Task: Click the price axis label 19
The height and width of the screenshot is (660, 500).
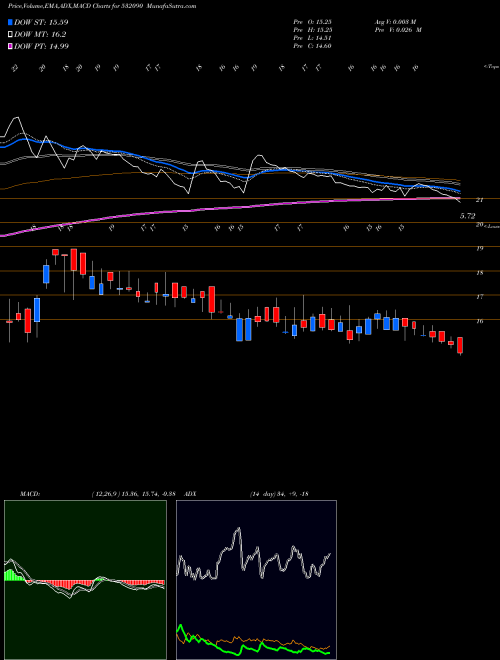Action: (479, 249)
